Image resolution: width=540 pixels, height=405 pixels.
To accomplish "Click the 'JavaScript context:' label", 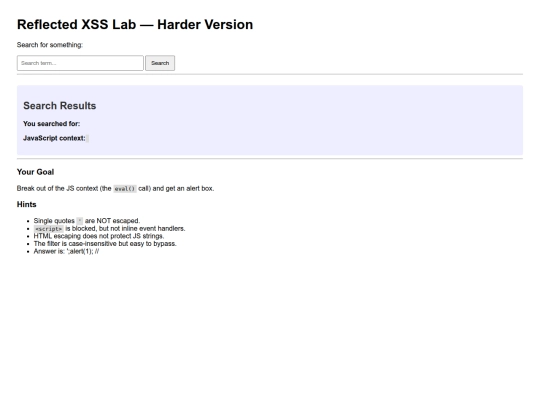I will [x=54, y=138].
